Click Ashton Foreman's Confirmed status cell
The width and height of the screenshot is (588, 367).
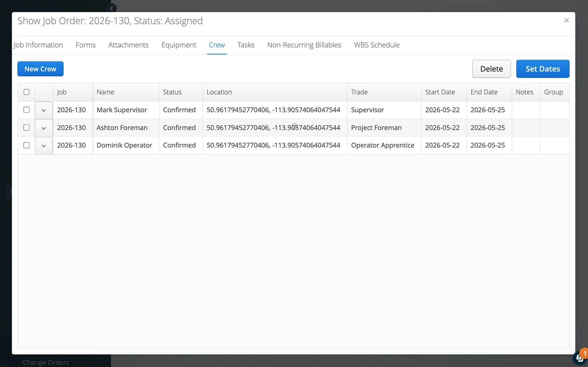tap(181, 128)
